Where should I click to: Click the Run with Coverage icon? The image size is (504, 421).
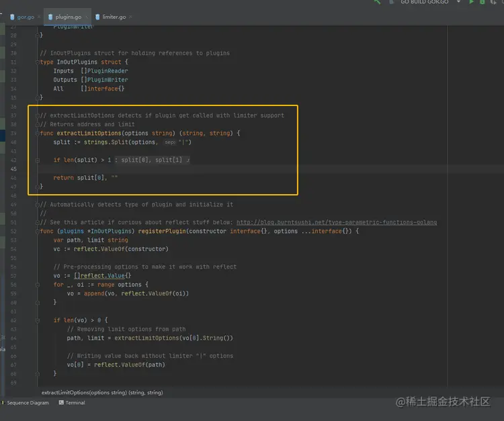[x=493, y=2]
